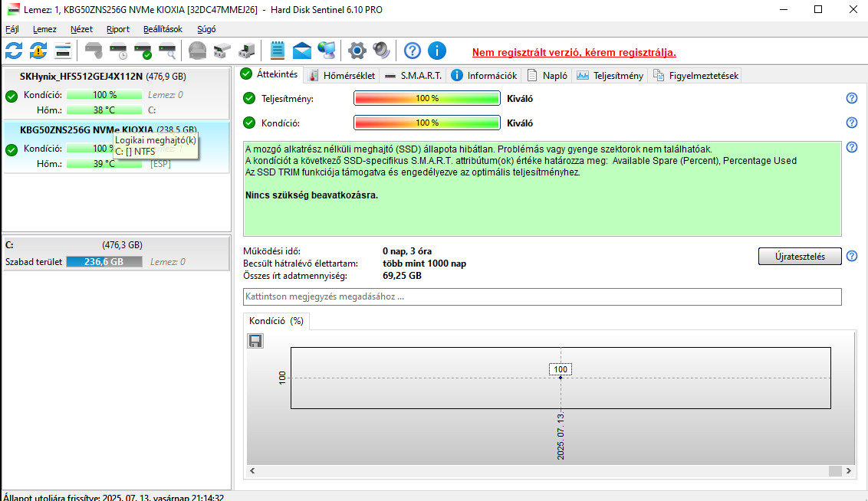Click green check icon of SKHynix disk
868x501 pixels.
tap(12, 97)
